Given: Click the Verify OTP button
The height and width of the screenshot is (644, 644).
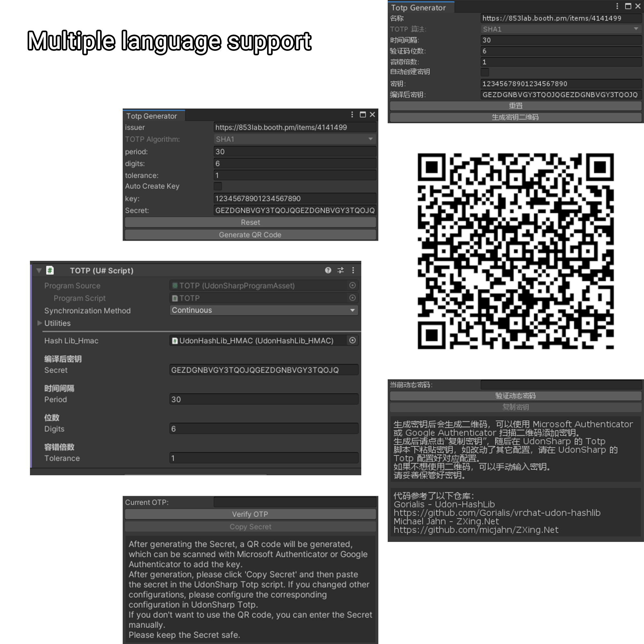Looking at the screenshot, I should [250, 514].
